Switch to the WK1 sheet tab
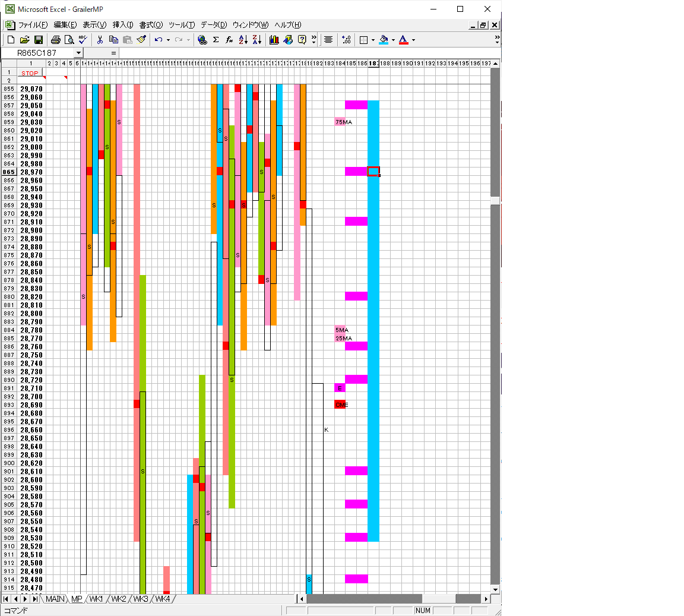Image resolution: width=684 pixels, height=616 pixels. (x=96, y=599)
